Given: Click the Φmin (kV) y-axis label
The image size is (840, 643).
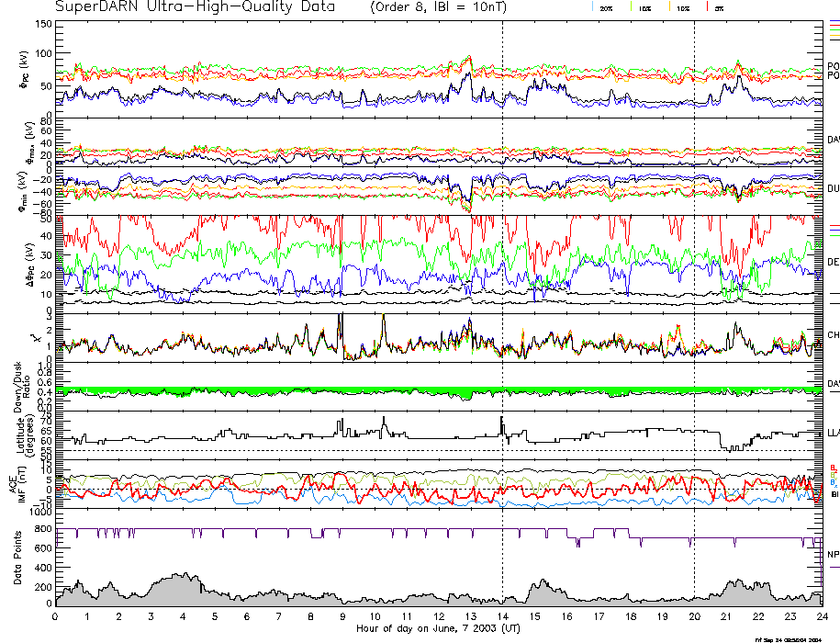Looking at the screenshot, I should click(28, 191).
